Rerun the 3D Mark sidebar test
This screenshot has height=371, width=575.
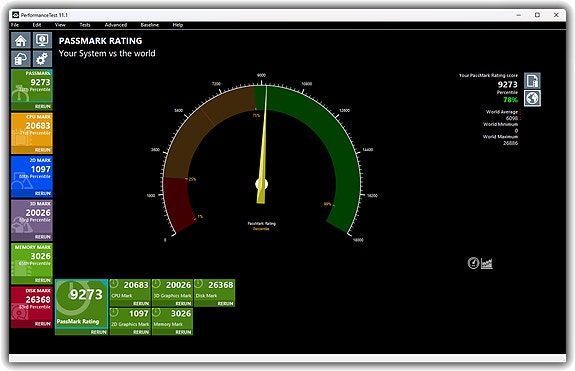43,237
